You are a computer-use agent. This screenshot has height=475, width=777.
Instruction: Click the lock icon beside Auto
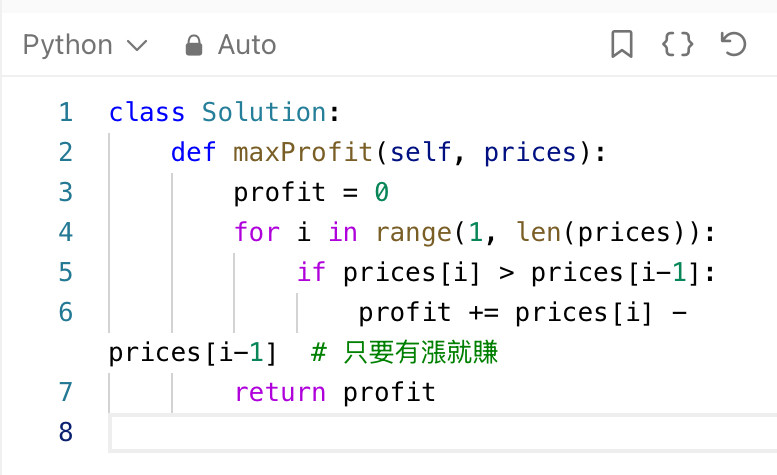[x=194, y=46]
